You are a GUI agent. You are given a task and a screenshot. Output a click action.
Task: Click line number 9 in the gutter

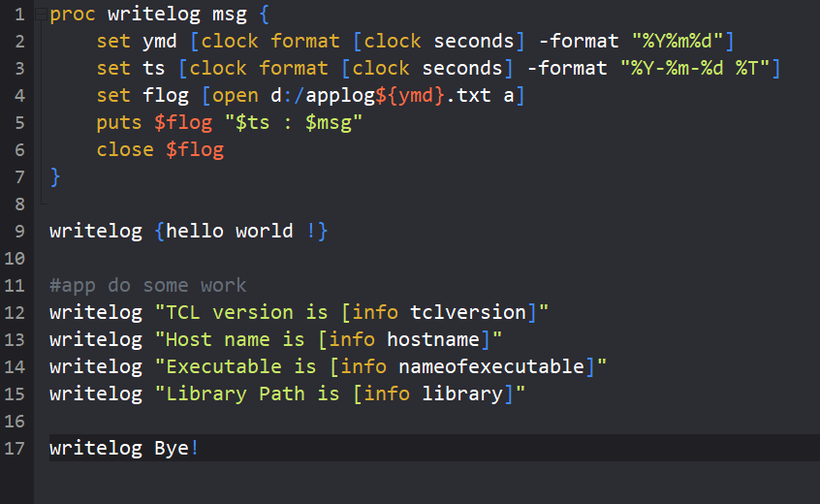point(19,231)
